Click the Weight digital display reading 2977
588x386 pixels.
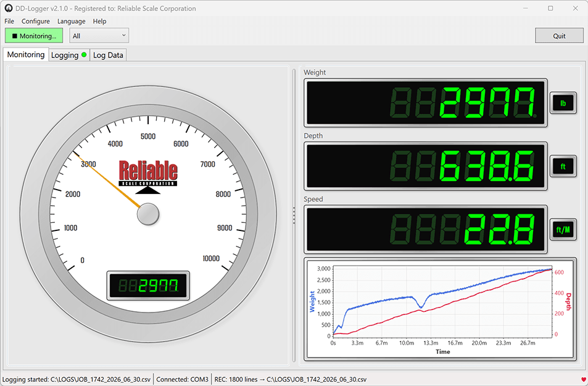click(x=426, y=103)
